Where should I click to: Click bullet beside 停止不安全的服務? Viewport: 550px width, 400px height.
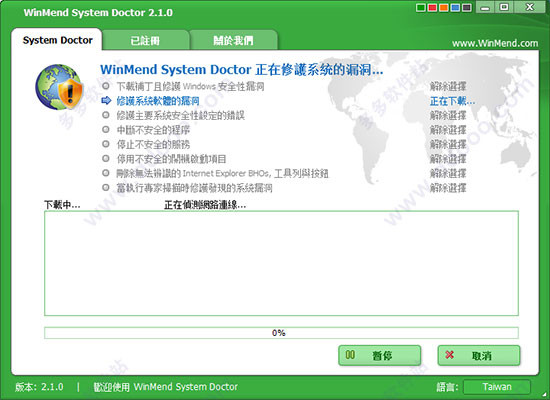pyautogui.click(x=106, y=144)
